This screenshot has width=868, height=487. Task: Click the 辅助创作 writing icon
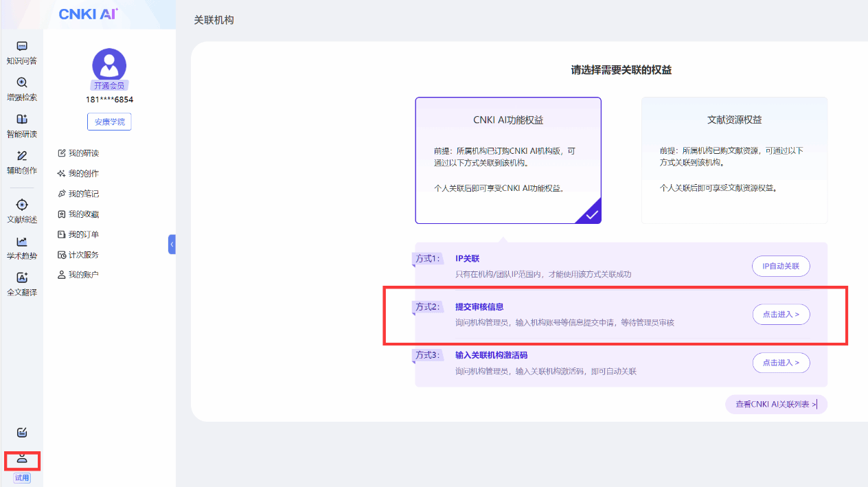pos(22,156)
